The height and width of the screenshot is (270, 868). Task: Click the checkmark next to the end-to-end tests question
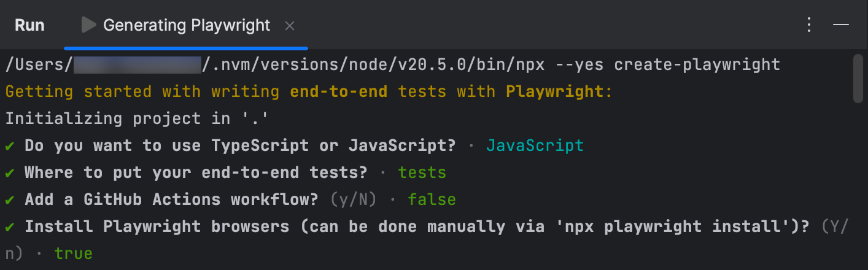pos(10,173)
